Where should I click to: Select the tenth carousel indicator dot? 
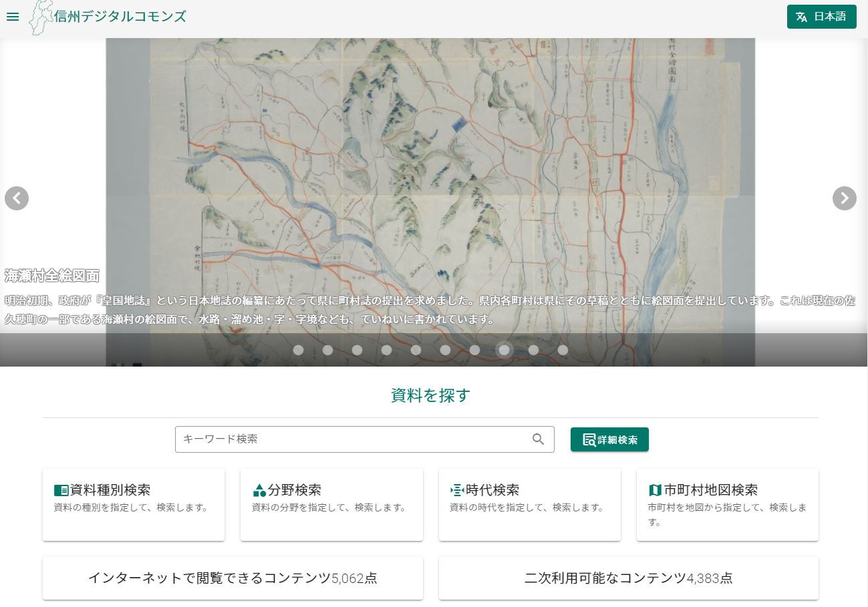pyautogui.click(x=563, y=350)
